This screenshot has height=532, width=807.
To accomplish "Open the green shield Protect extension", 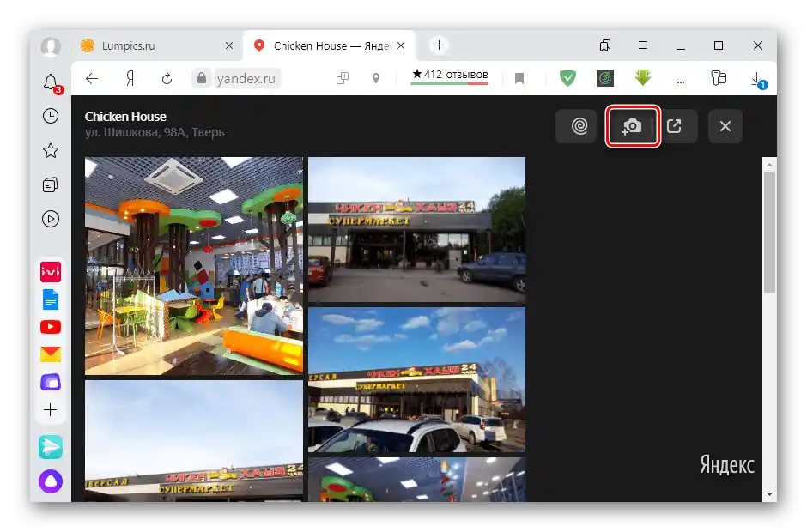I will (x=567, y=78).
